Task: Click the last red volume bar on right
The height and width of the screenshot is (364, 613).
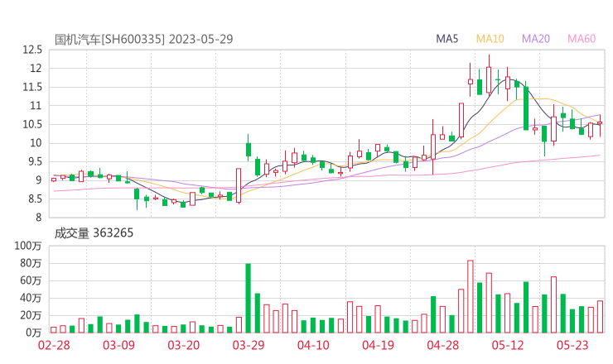Action: [x=600, y=317]
